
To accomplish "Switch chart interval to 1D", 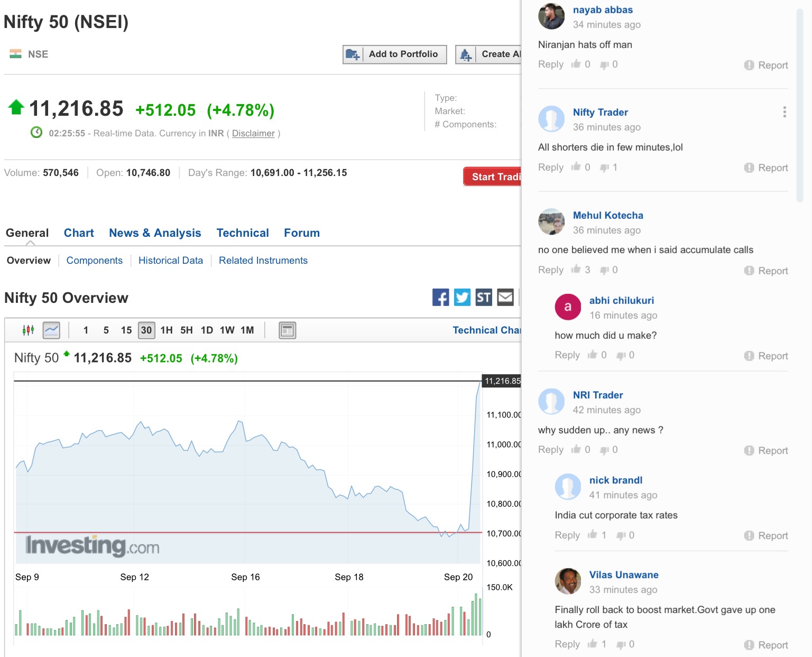I will 207,330.
